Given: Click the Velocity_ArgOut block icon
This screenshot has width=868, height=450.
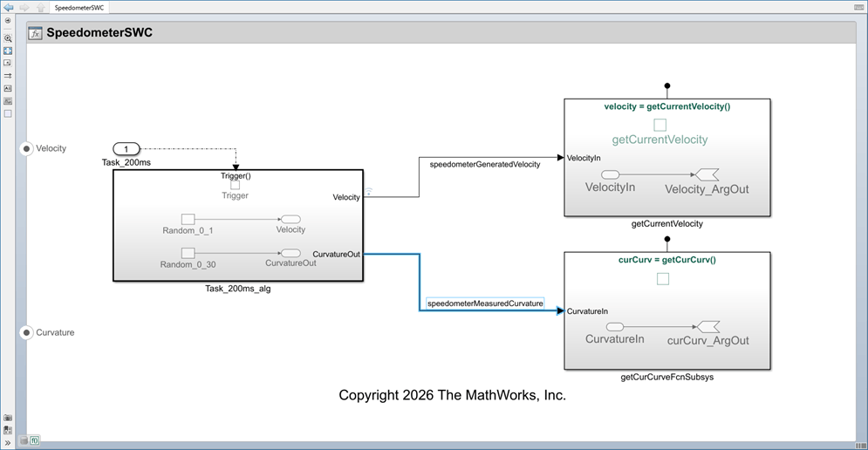Looking at the screenshot, I should coord(707,175).
